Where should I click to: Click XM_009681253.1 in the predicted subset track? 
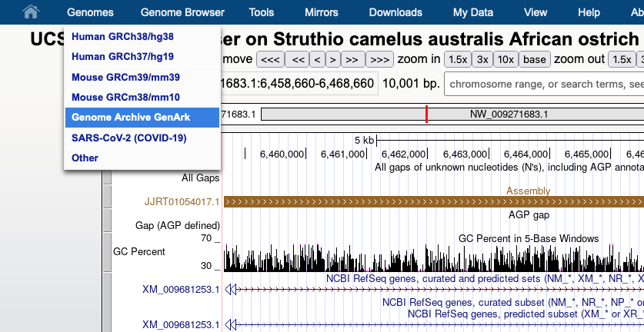[x=181, y=325]
